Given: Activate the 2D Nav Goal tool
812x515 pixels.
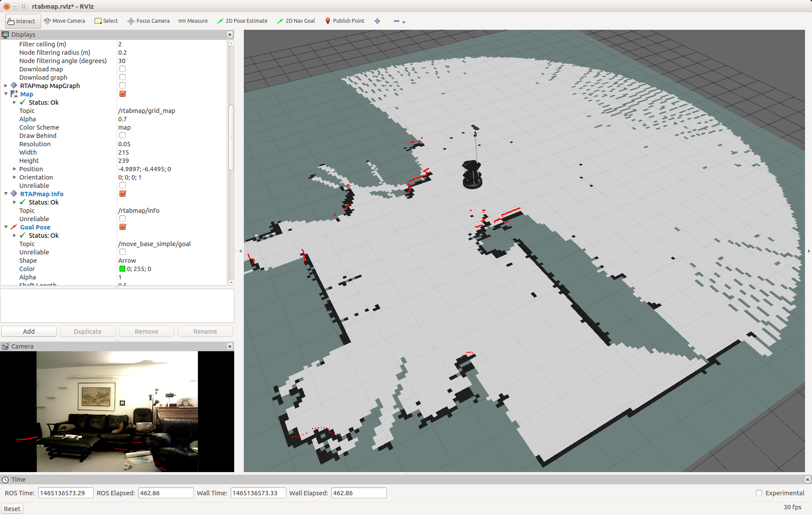Looking at the screenshot, I should 296,21.
